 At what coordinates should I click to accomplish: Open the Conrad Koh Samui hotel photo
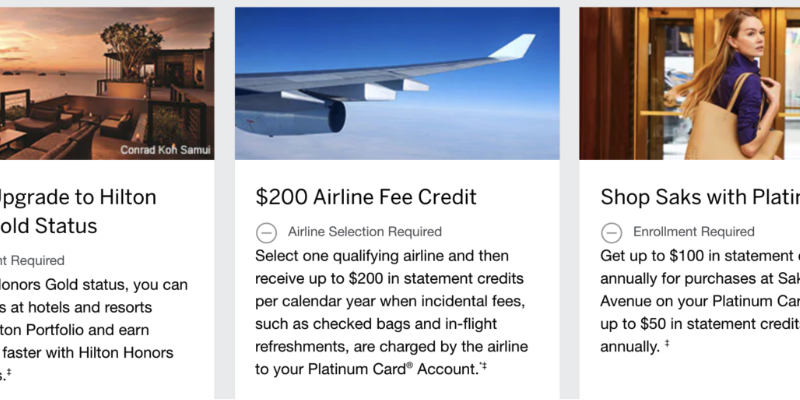[107, 83]
